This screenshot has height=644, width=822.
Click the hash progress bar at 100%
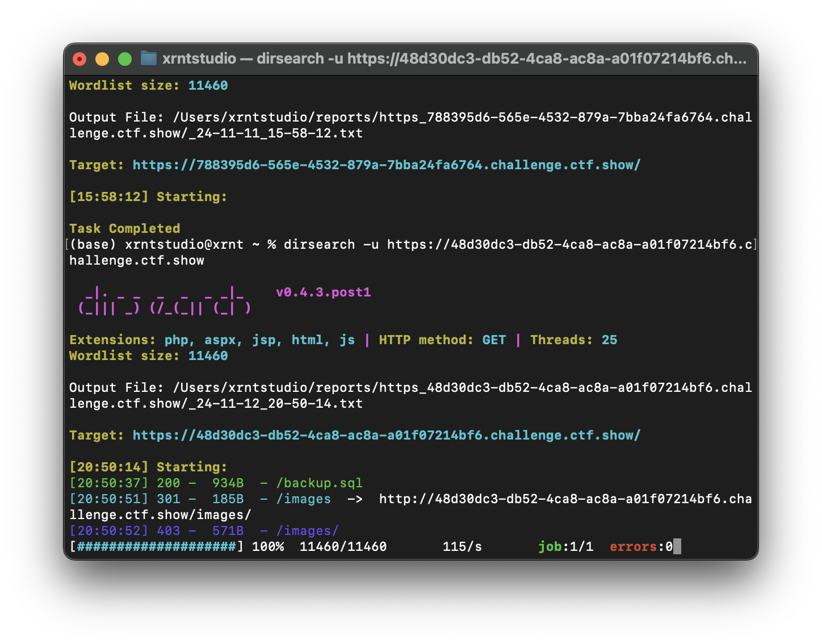click(x=156, y=547)
